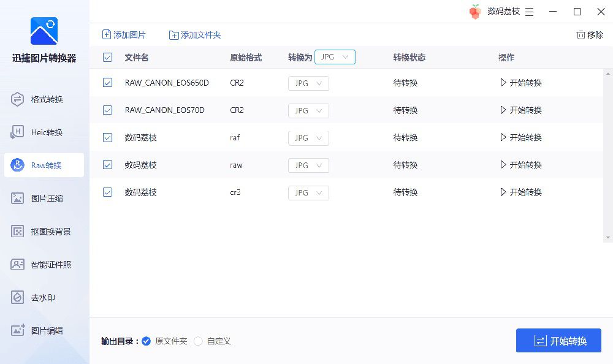Open the JPG dropdown for the raf file
Screen dimensions: 613x364
coord(308,138)
